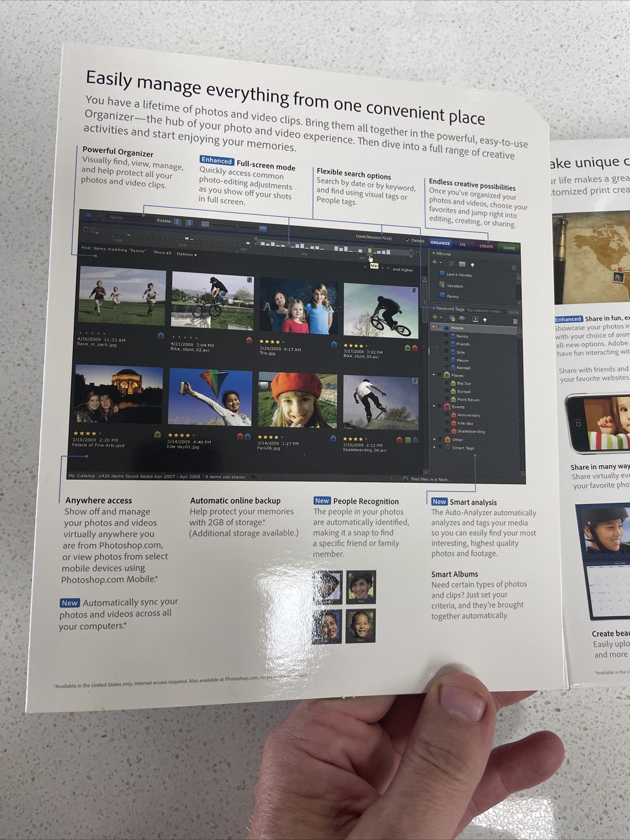Expand the Other tag category
This screenshot has width=630, height=840.
tap(434, 439)
